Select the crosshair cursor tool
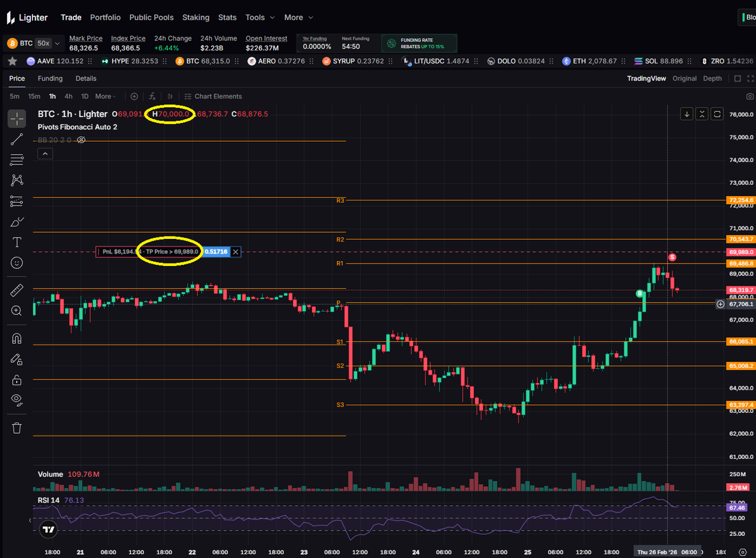The image size is (756, 558). coord(17,118)
